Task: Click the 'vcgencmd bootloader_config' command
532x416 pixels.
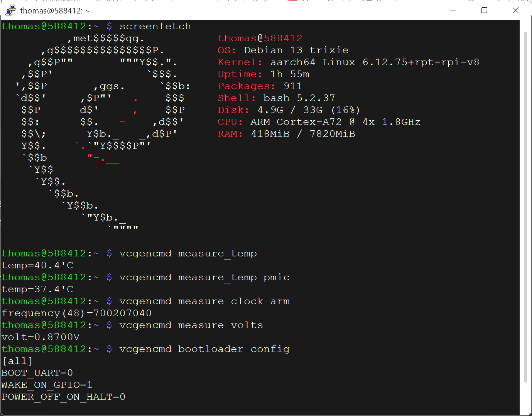Action: [204, 349]
